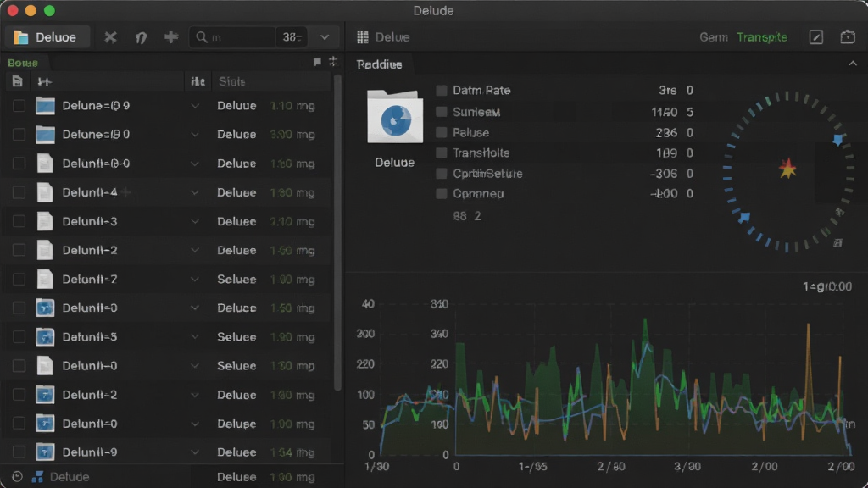Click the bars chart icon column header
Image resolution: width=868 pixels, height=488 pixels.
(198, 81)
